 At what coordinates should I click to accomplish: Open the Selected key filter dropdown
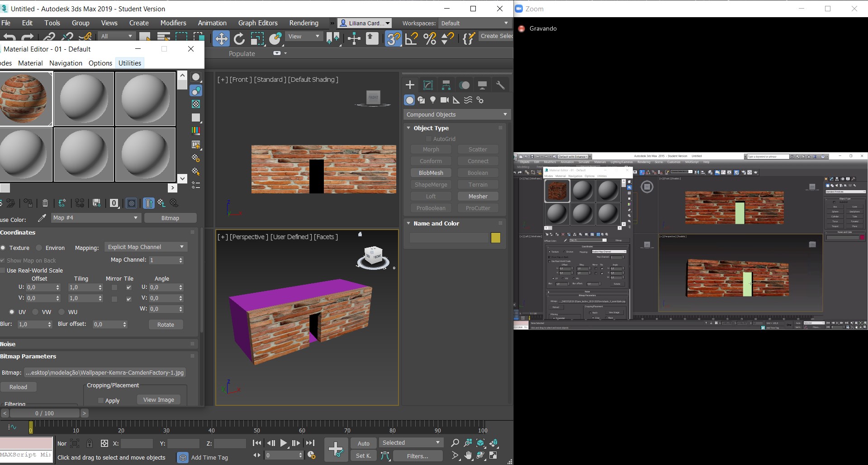[411, 442]
